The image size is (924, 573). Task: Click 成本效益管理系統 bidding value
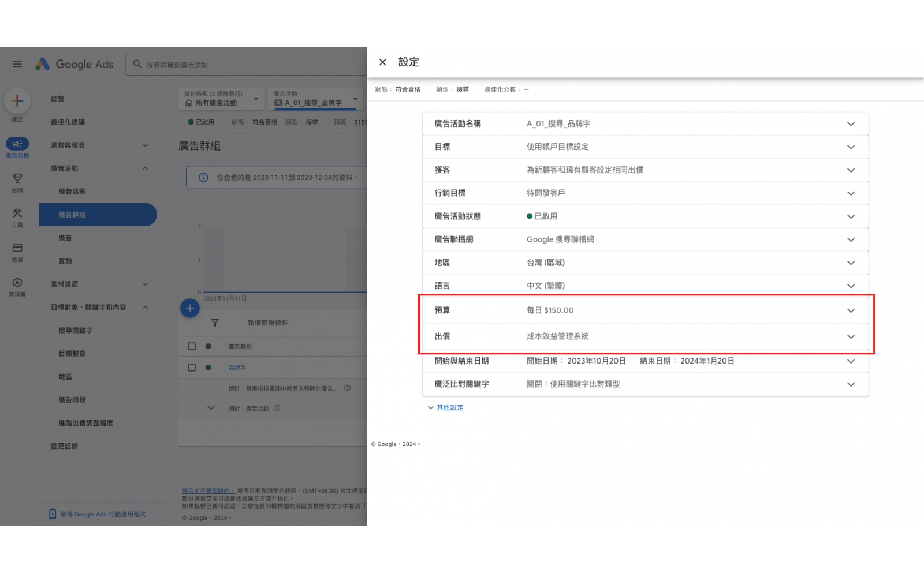558,336
